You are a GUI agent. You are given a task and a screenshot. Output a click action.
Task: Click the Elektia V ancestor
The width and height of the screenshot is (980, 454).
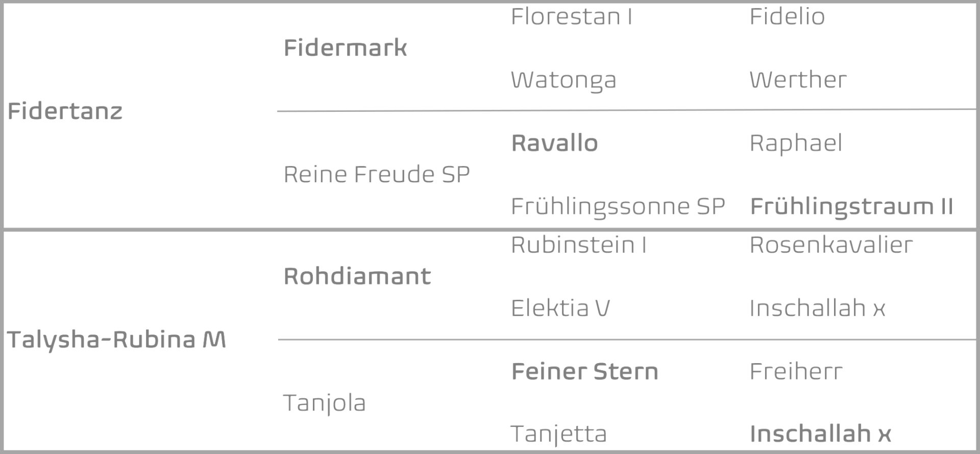tap(560, 308)
